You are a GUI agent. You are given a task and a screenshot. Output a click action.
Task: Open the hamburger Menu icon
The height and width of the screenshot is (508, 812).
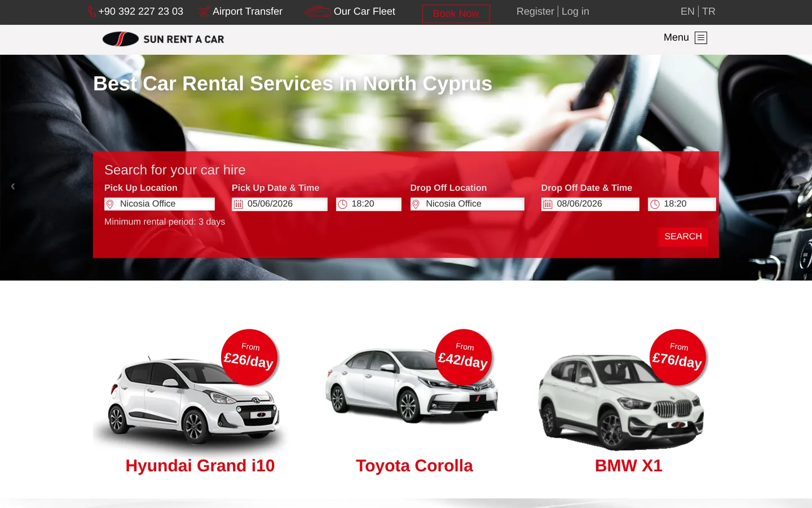click(701, 38)
